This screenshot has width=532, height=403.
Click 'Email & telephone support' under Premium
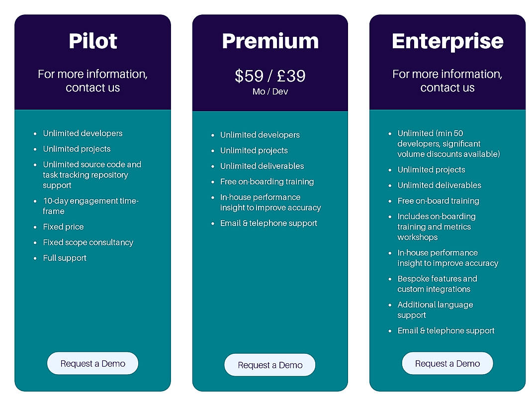268,224
